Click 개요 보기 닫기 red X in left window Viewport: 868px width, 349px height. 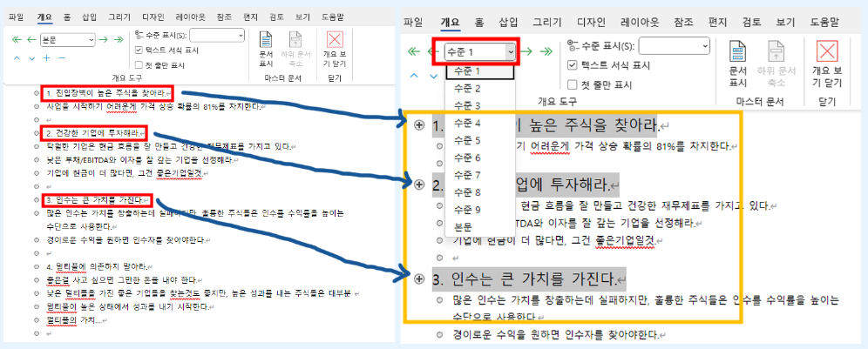(335, 40)
